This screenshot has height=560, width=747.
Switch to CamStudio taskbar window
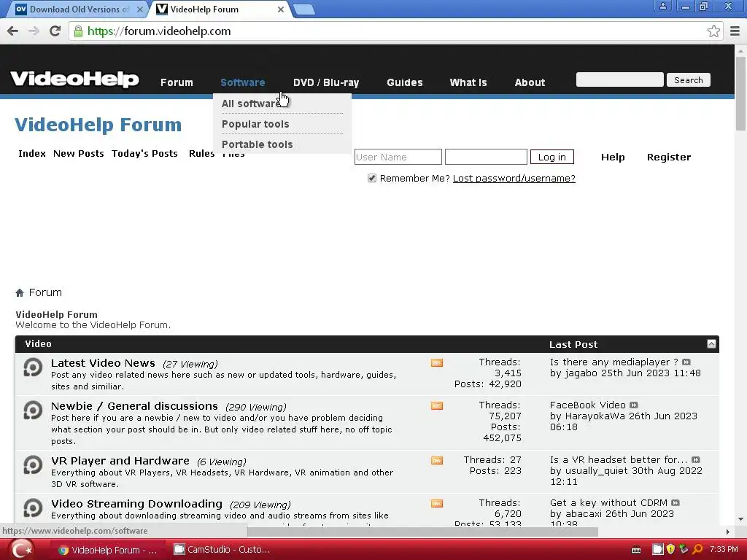pos(222,550)
